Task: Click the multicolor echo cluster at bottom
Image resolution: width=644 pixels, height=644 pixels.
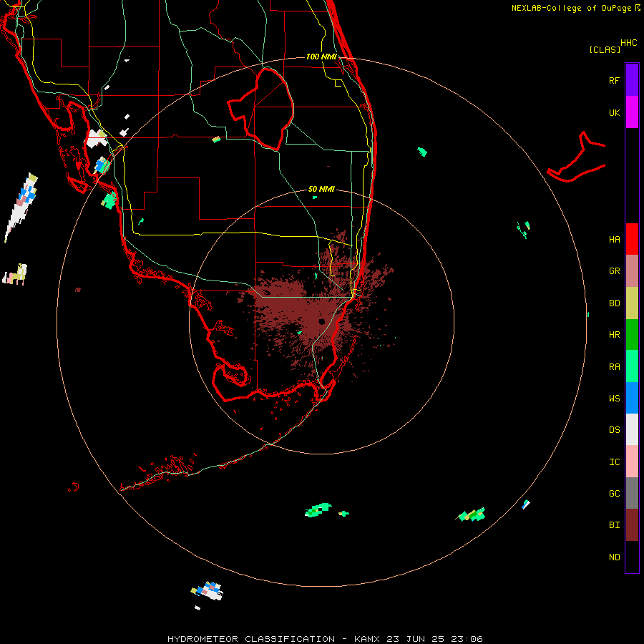Action: [x=208, y=590]
